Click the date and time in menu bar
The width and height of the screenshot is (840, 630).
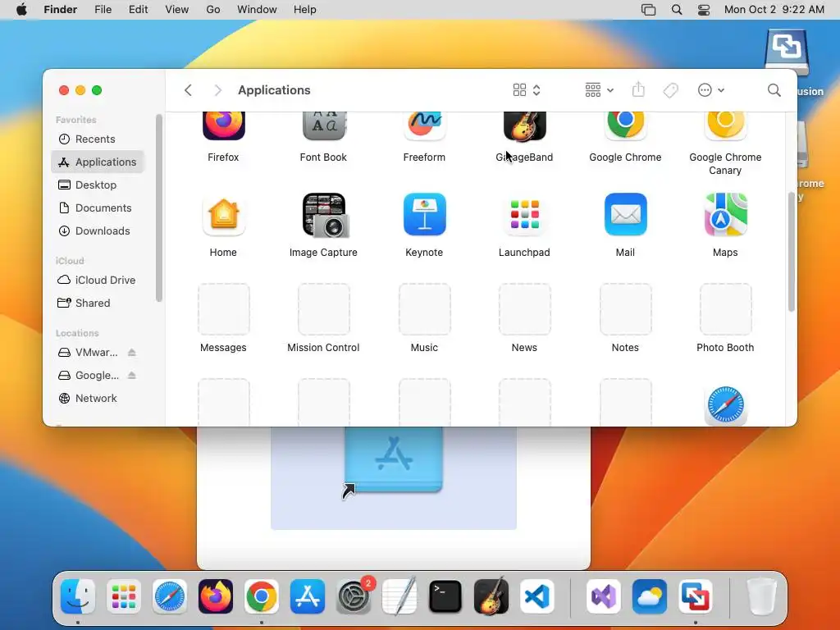tap(774, 10)
